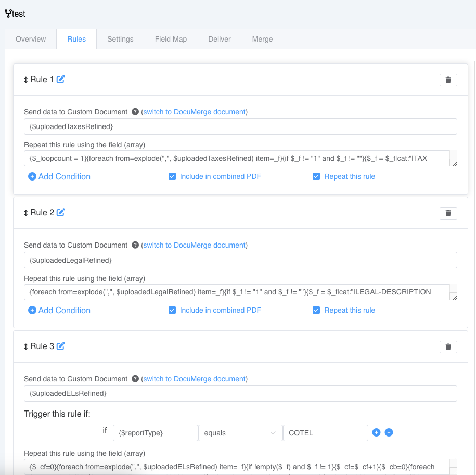The image size is (476, 475).
Task: Remove condition with blue minus icon
Action: [x=389, y=432]
